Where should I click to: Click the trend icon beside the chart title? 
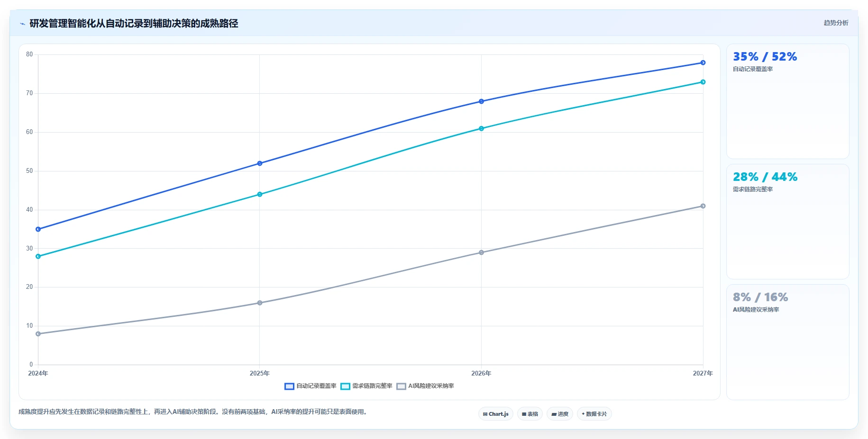22,24
